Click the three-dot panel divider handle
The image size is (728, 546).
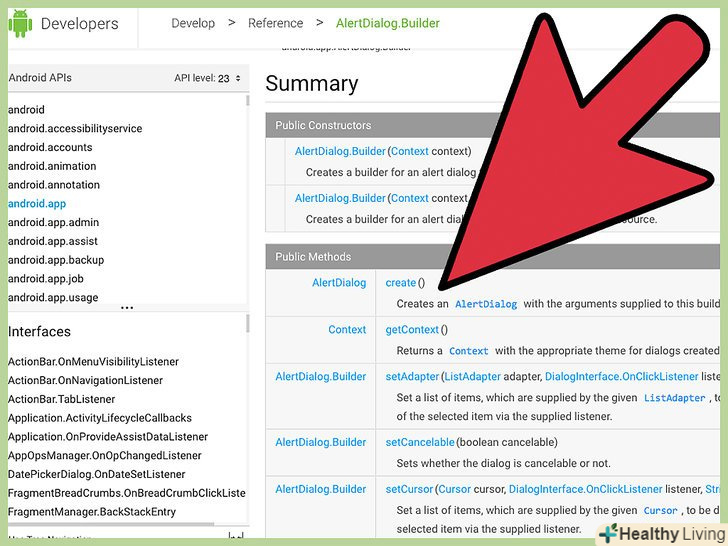pos(127,307)
